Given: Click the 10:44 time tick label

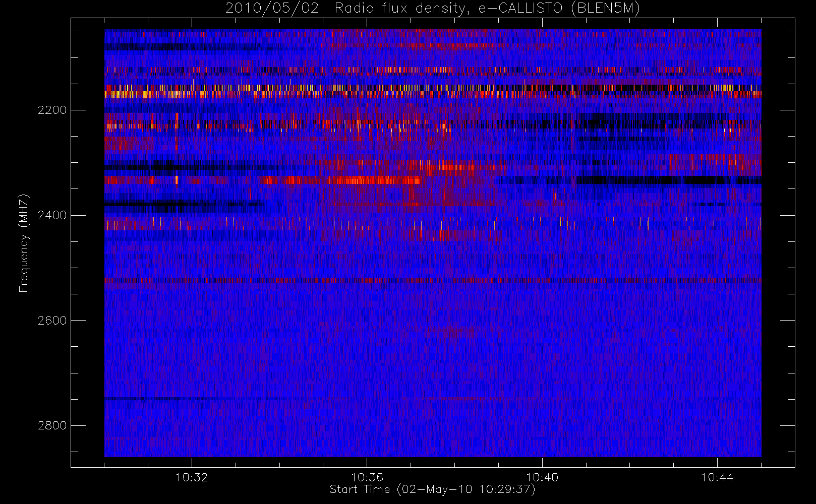Looking at the screenshot, I should click(x=717, y=477).
